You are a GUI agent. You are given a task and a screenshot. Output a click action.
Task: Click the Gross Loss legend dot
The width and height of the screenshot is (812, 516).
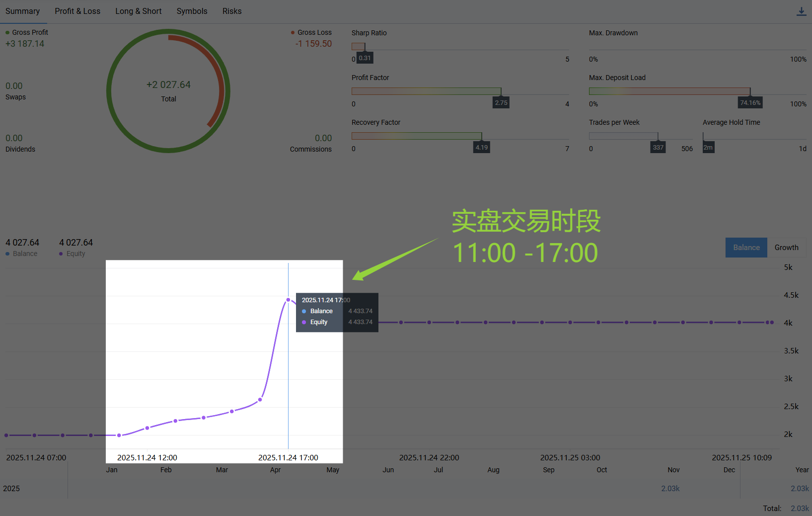click(x=293, y=33)
